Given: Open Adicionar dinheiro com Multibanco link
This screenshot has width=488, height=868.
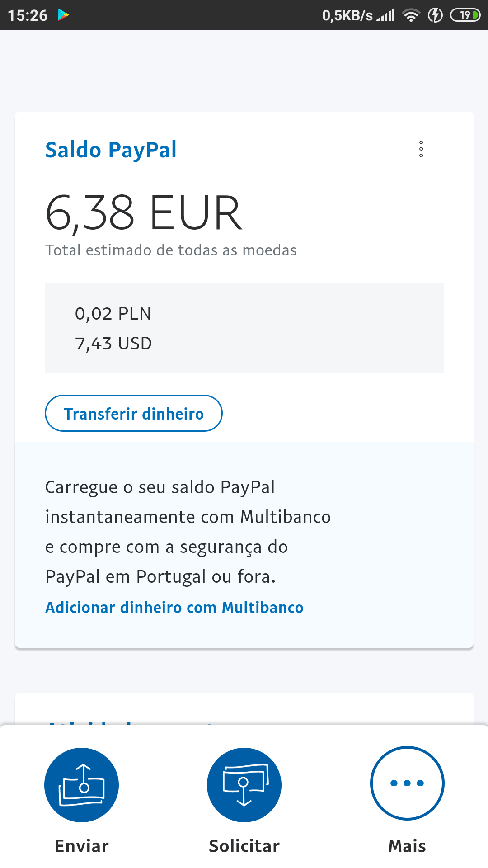Looking at the screenshot, I should pyautogui.click(x=174, y=608).
